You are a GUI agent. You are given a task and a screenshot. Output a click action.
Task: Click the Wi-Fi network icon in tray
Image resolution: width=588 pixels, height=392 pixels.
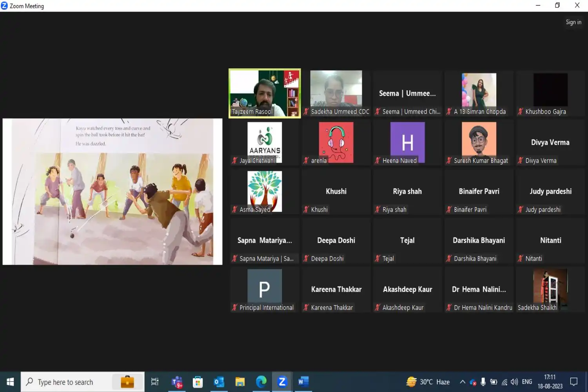click(505, 382)
